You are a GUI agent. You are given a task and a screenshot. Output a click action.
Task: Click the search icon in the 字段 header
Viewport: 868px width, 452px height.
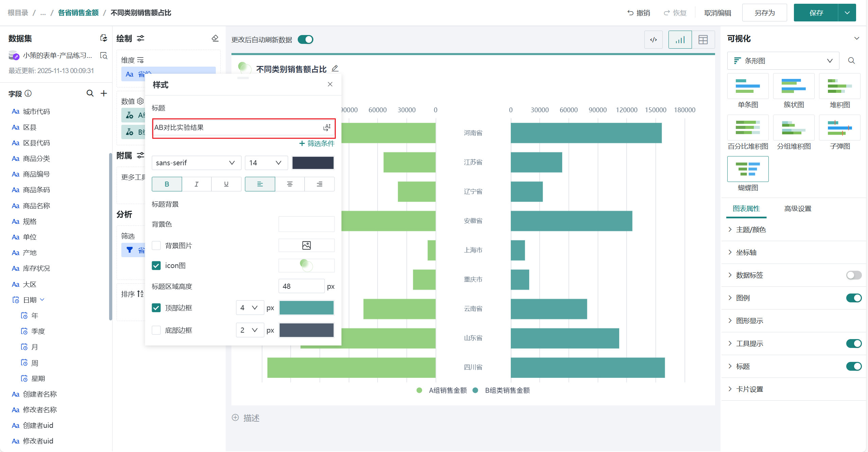[x=90, y=93]
